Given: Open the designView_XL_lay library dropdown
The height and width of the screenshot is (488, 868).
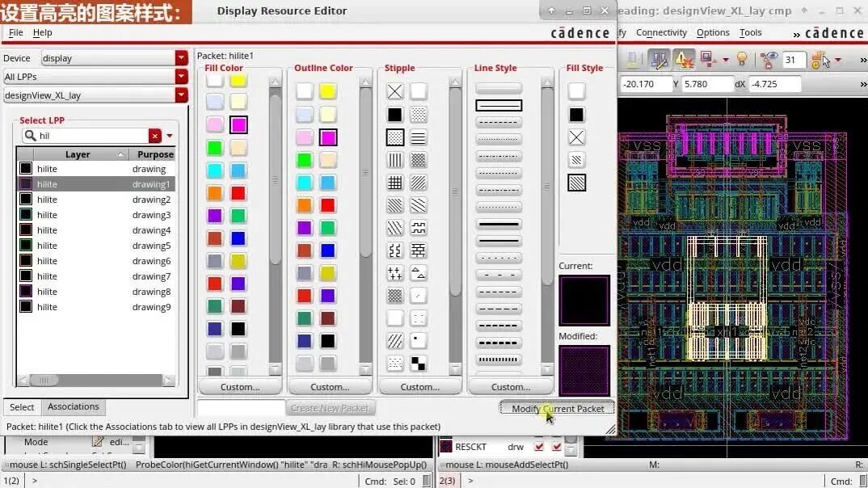Looking at the screenshot, I should pos(182,95).
